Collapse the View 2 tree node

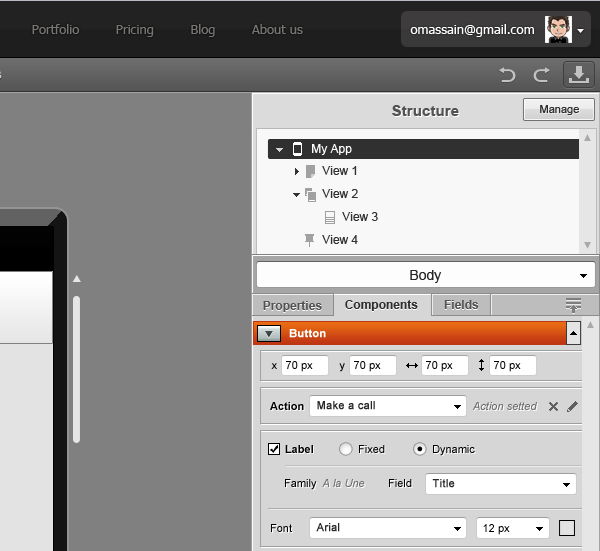[296, 195]
